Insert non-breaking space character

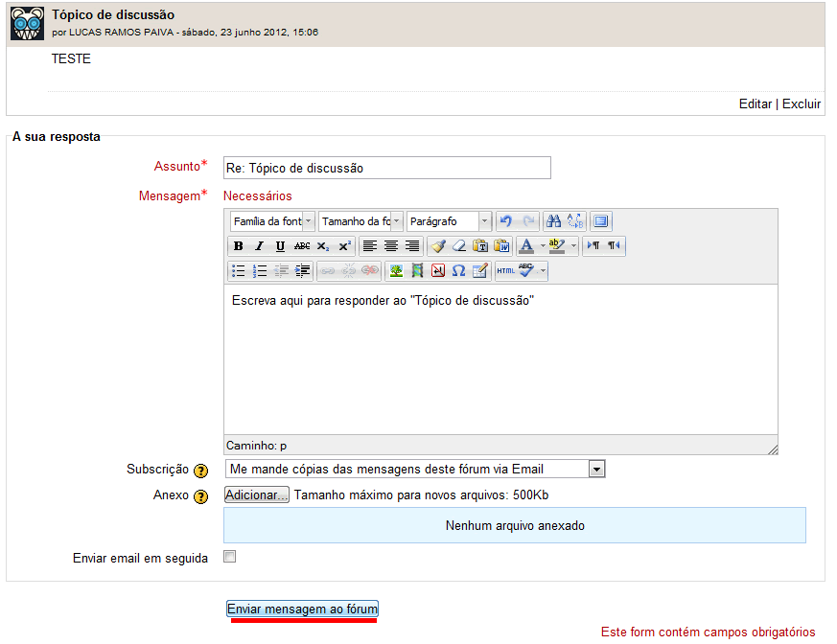coord(438,271)
